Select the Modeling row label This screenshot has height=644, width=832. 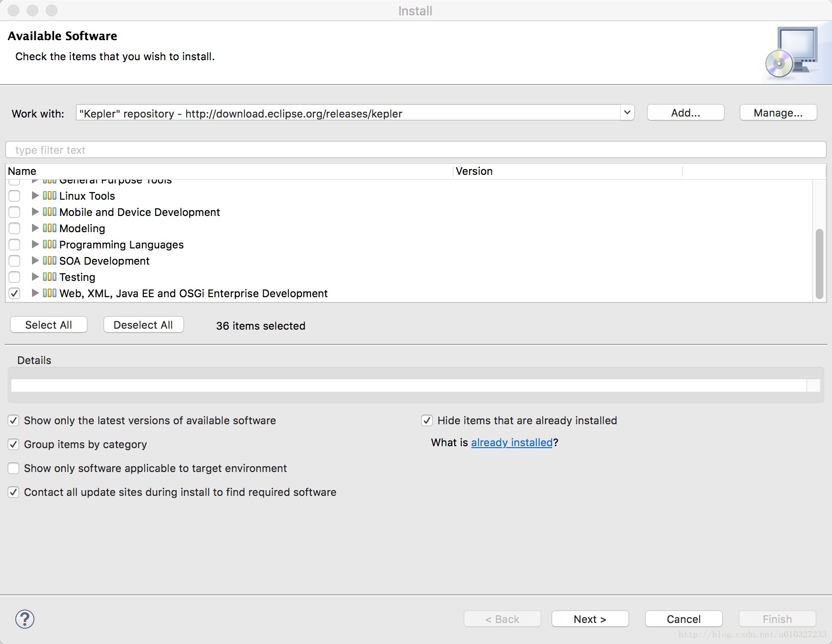82,228
